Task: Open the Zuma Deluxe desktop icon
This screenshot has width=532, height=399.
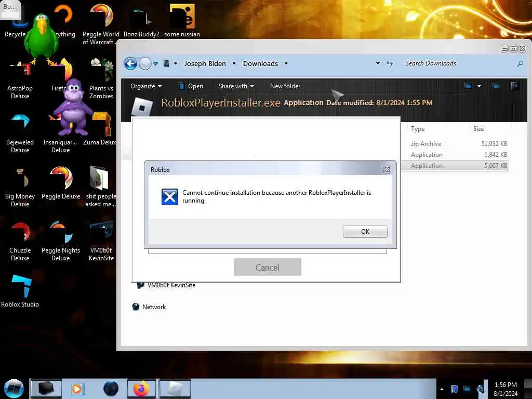Action: click(100, 129)
